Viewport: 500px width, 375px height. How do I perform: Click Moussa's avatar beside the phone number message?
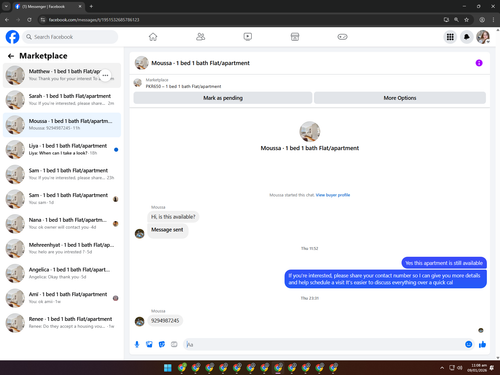pos(139,321)
